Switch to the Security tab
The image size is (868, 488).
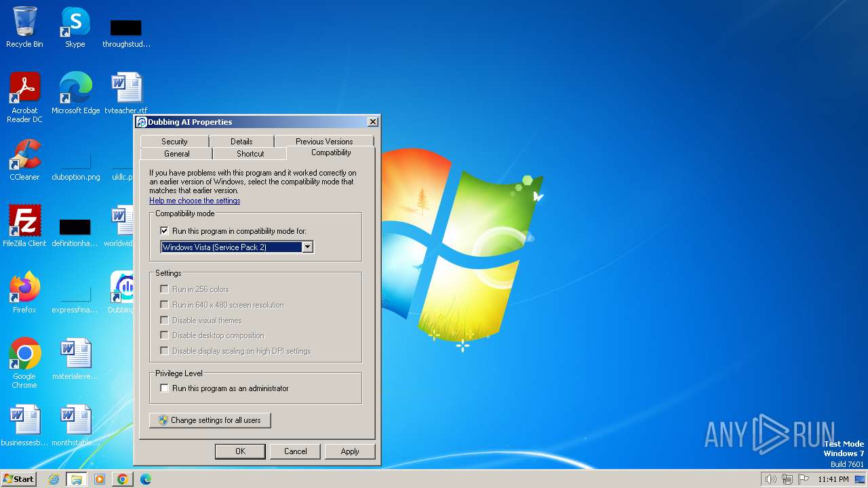(174, 141)
